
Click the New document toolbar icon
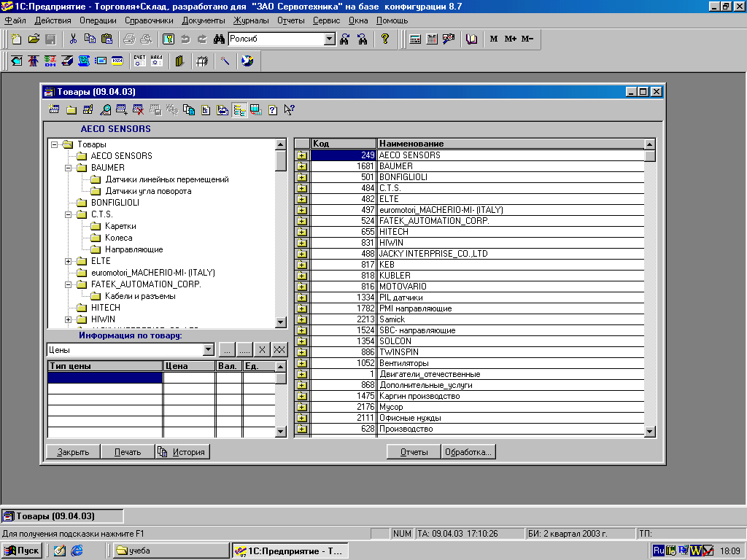(16, 39)
